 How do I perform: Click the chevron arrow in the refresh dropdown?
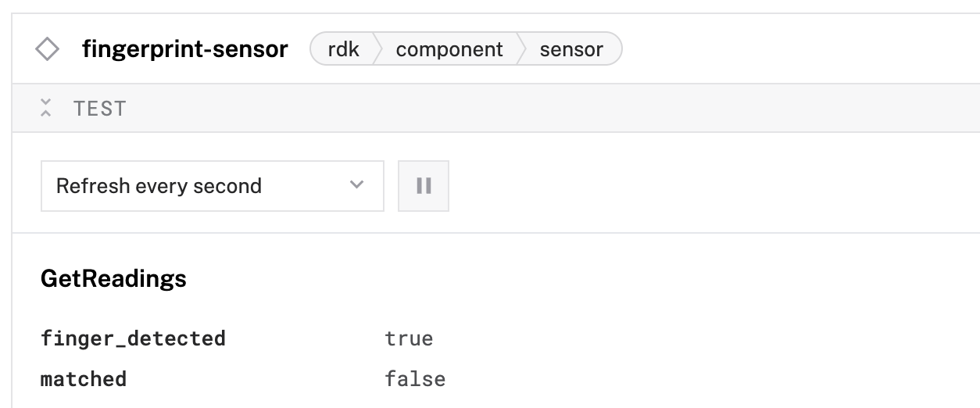pyautogui.click(x=357, y=185)
